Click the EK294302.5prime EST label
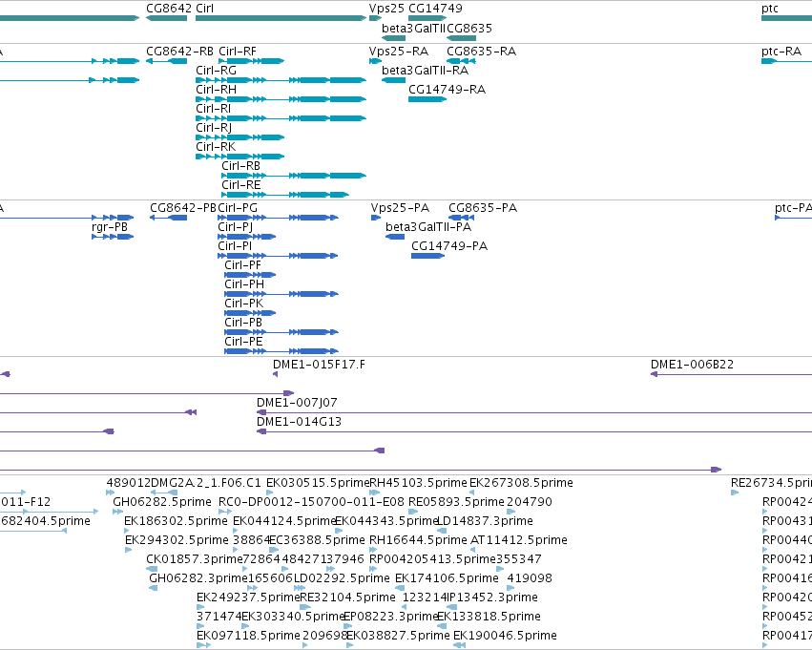Viewport: 812px width, 650px height. 177,541
